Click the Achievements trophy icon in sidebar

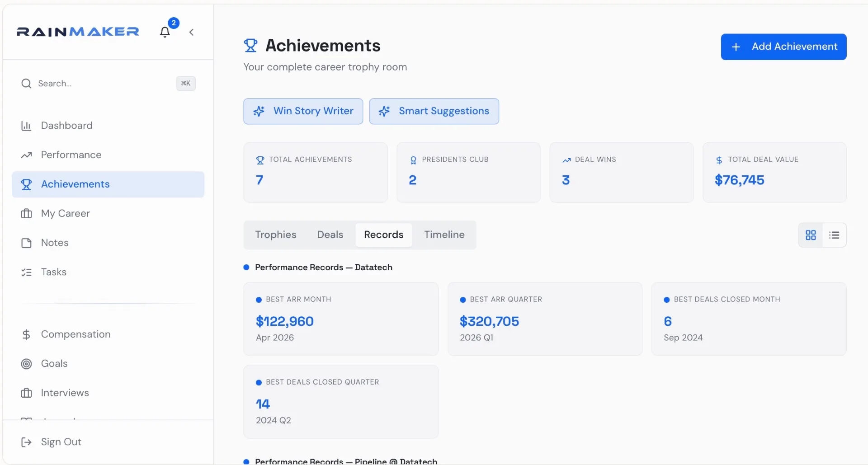[26, 184]
